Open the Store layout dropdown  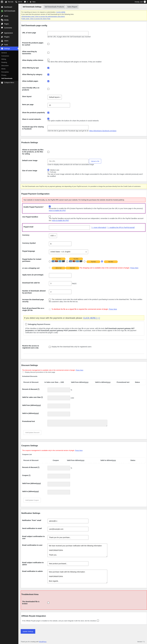55,97
